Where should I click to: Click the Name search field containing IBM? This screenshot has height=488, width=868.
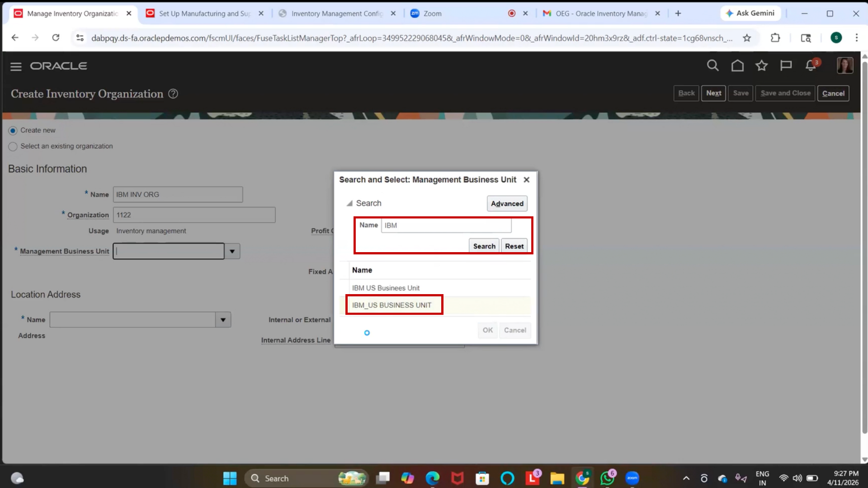click(446, 225)
